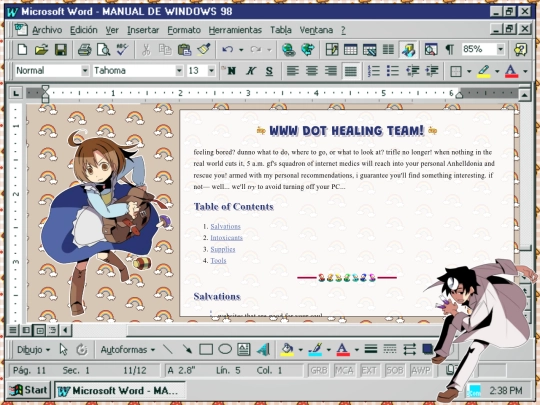The width and height of the screenshot is (540, 405).
Task: Toggle italic (K) formatting
Action: 251,71
